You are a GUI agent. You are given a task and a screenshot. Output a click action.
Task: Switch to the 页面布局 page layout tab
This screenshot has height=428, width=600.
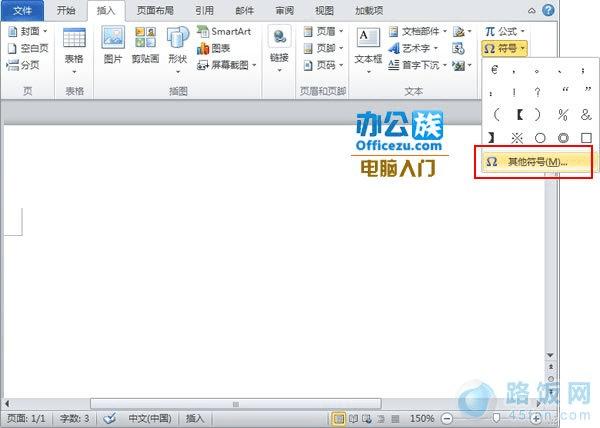(155, 10)
